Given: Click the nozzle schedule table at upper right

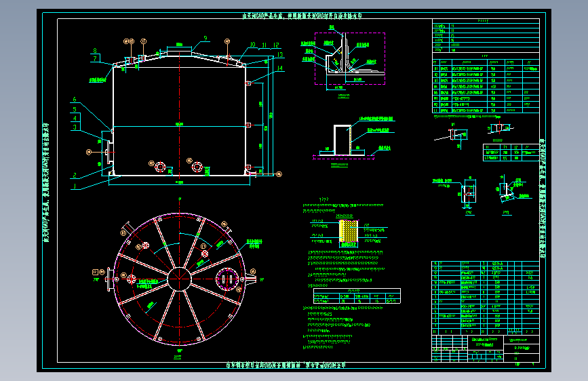Looking at the screenshot, I should point(486,86).
